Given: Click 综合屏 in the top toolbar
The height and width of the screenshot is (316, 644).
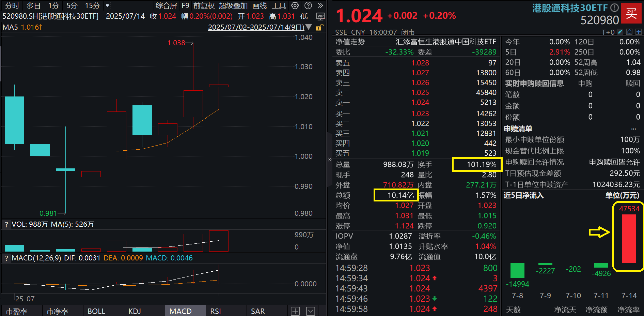Looking at the screenshot, I should click(166, 5).
